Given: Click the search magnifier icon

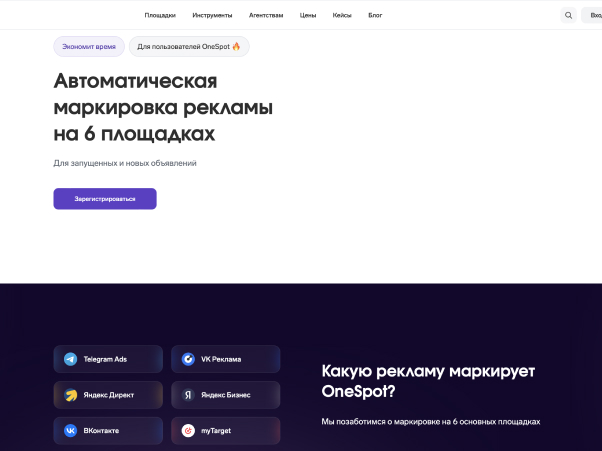Looking at the screenshot, I should pyautogui.click(x=568, y=15).
